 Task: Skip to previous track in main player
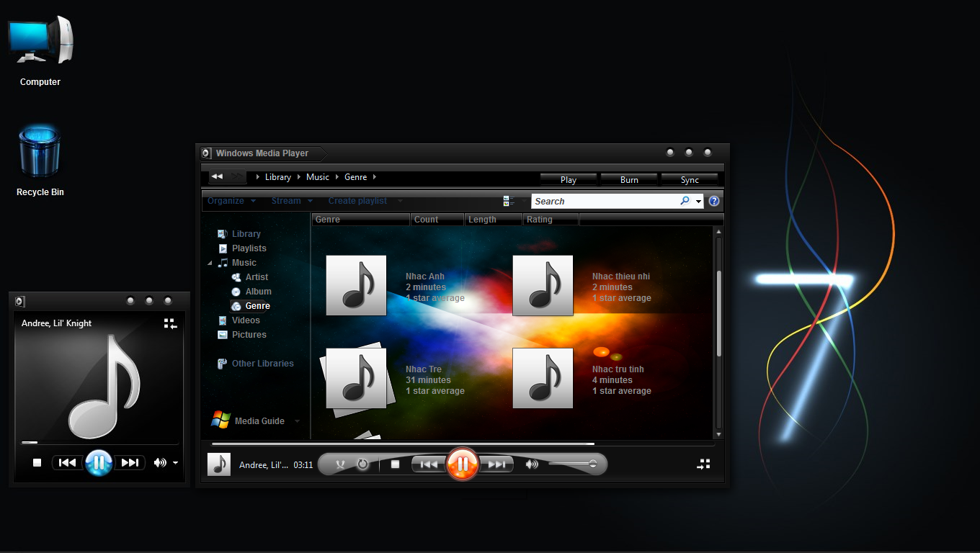tap(429, 464)
